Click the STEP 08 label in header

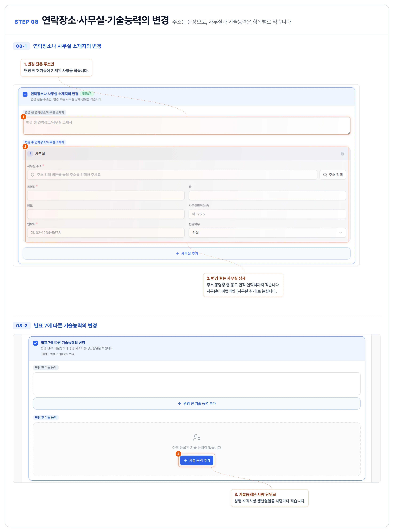point(27,22)
